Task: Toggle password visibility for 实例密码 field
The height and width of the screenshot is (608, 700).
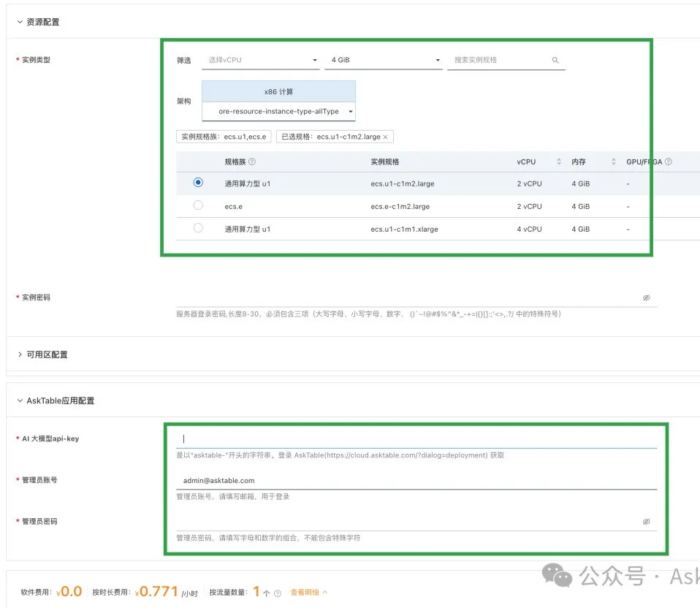Action: point(646,297)
